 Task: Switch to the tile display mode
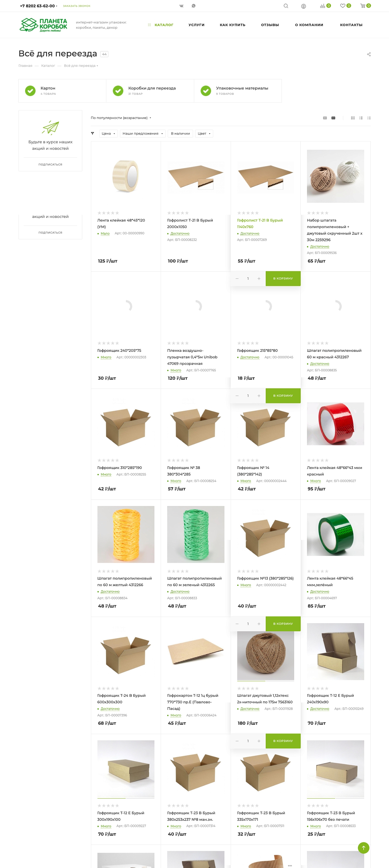pos(352,118)
